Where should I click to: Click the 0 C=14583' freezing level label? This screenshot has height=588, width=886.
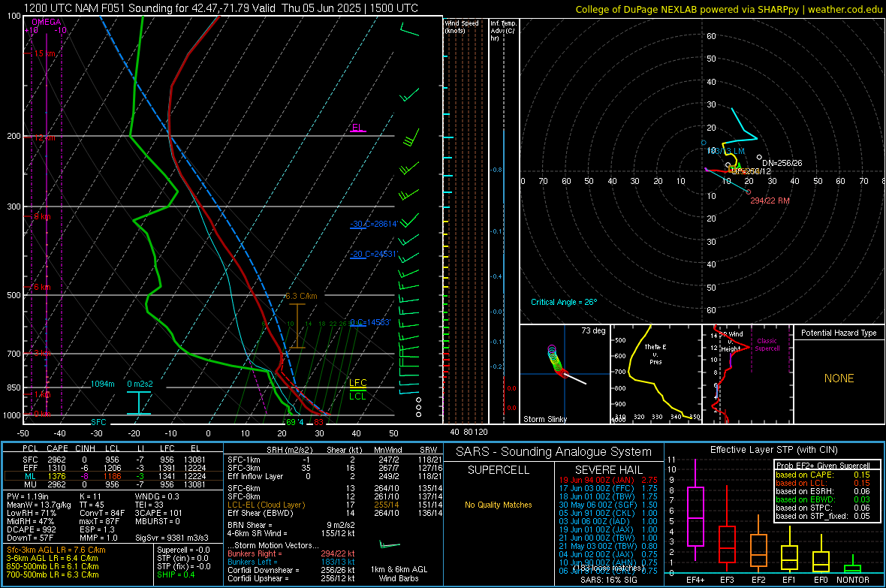(x=370, y=322)
